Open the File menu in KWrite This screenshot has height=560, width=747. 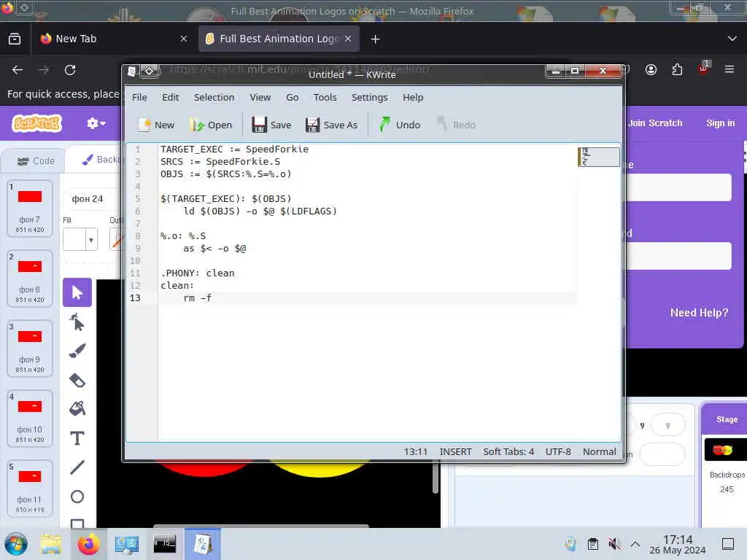click(139, 97)
